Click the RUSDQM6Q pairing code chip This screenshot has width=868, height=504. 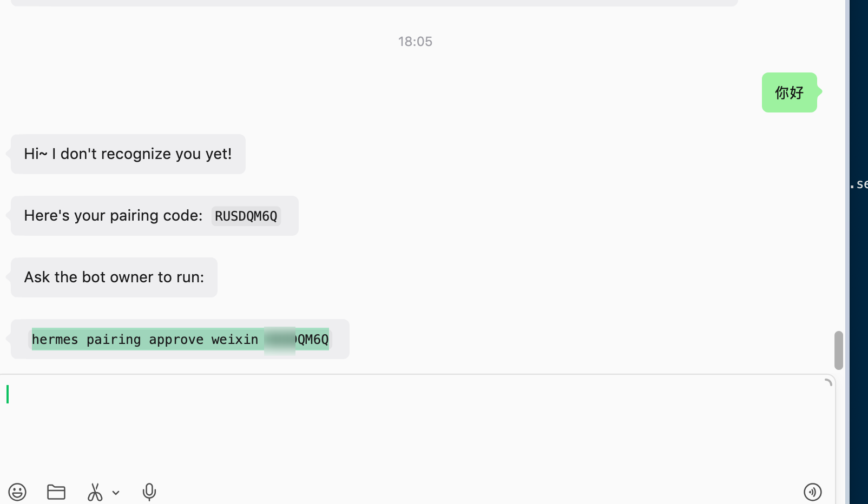coord(246,216)
